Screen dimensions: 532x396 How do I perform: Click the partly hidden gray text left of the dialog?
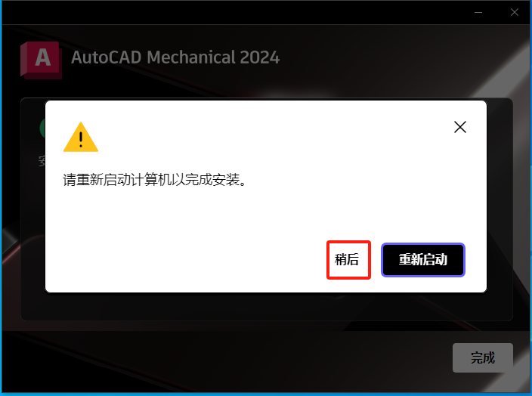tap(42, 161)
